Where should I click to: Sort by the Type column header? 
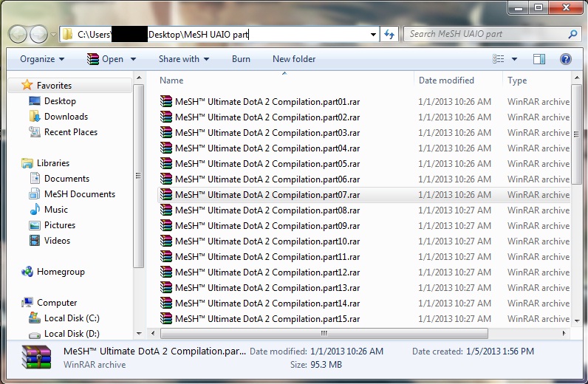(x=517, y=80)
